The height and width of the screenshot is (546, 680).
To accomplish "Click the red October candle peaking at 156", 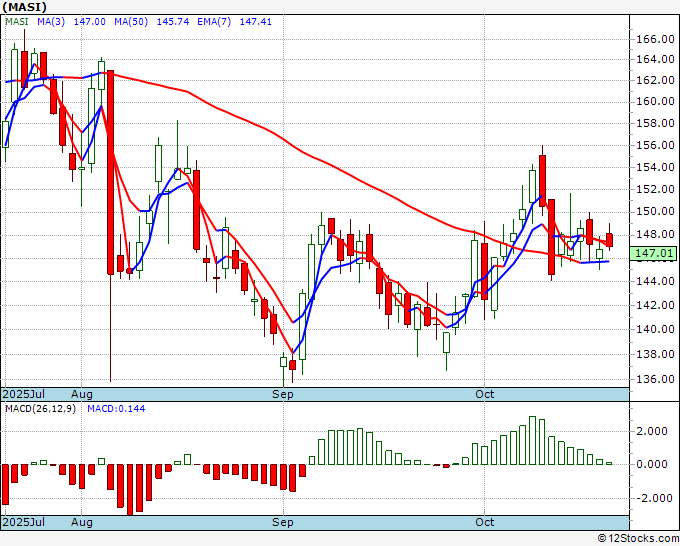I will [543, 180].
